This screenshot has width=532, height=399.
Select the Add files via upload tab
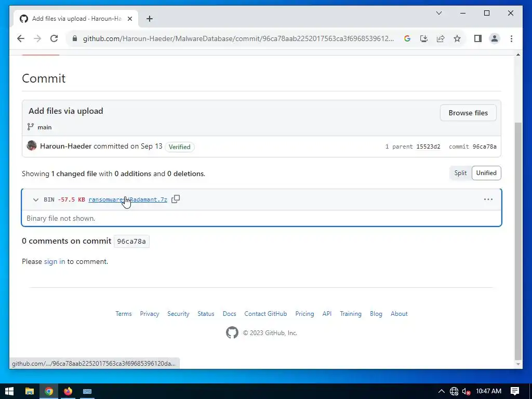(76, 19)
